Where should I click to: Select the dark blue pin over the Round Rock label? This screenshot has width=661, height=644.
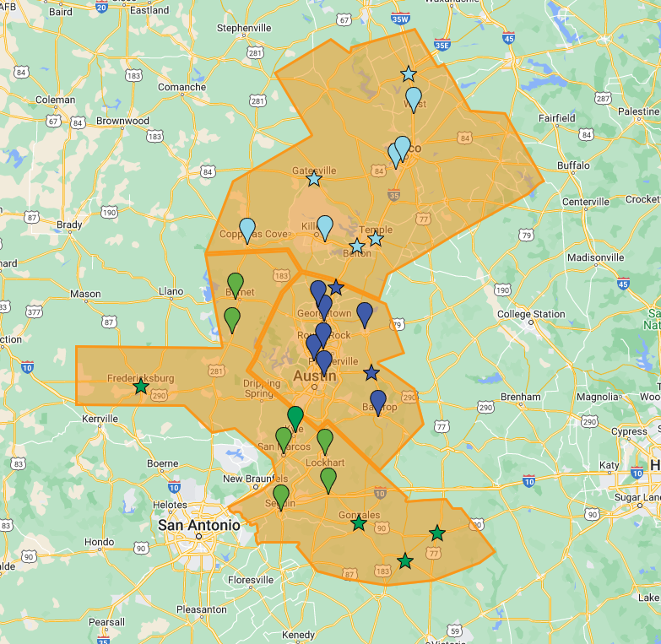click(x=323, y=335)
